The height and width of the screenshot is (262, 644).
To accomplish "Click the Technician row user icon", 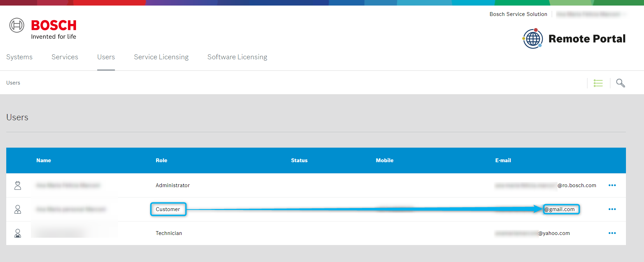I will coord(18,233).
